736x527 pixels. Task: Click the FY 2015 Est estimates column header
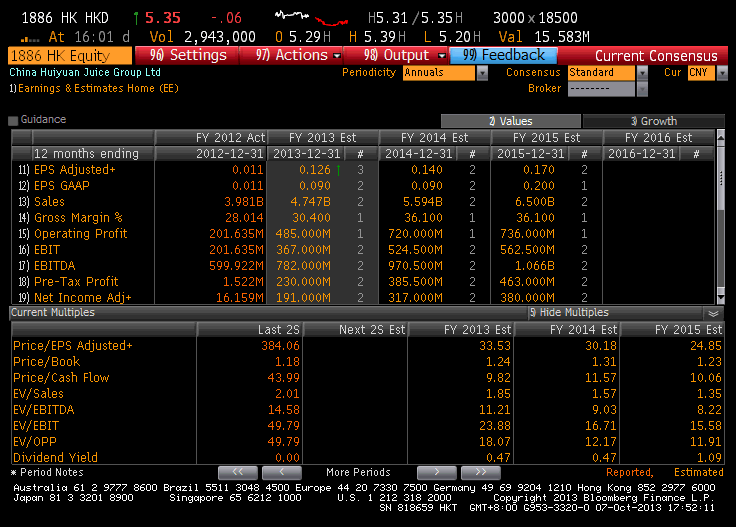click(x=546, y=138)
